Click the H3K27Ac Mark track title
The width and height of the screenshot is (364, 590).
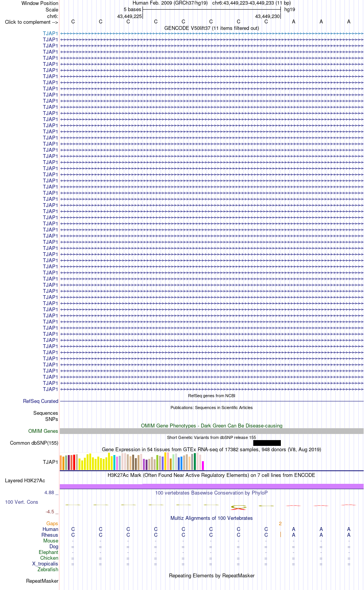click(212, 475)
